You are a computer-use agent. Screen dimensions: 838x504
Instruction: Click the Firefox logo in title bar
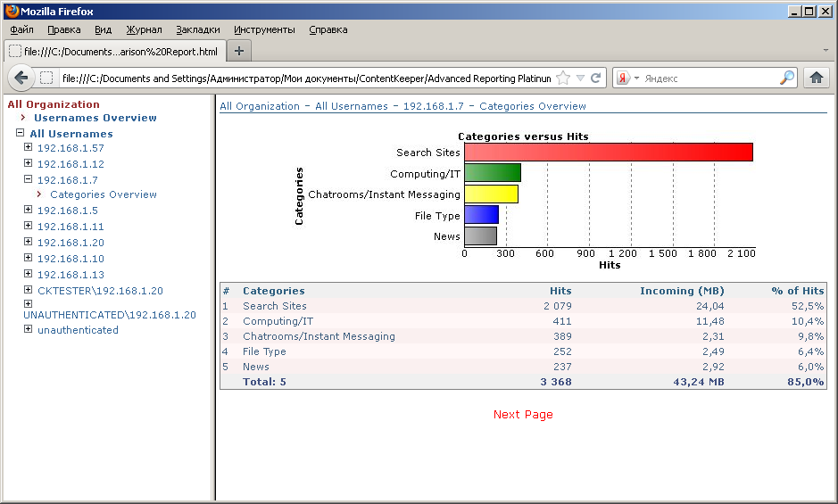tap(12, 12)
